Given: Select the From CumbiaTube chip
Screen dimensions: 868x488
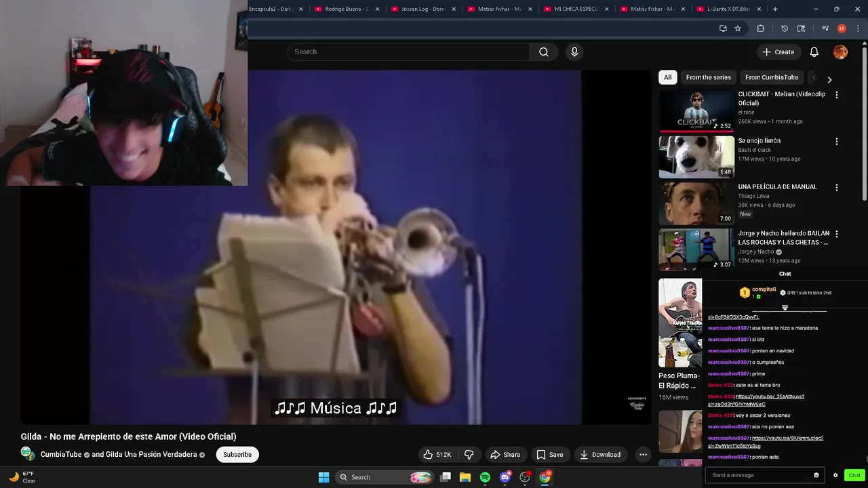Looking at the screenshot, I should click(x=772, y=77).
